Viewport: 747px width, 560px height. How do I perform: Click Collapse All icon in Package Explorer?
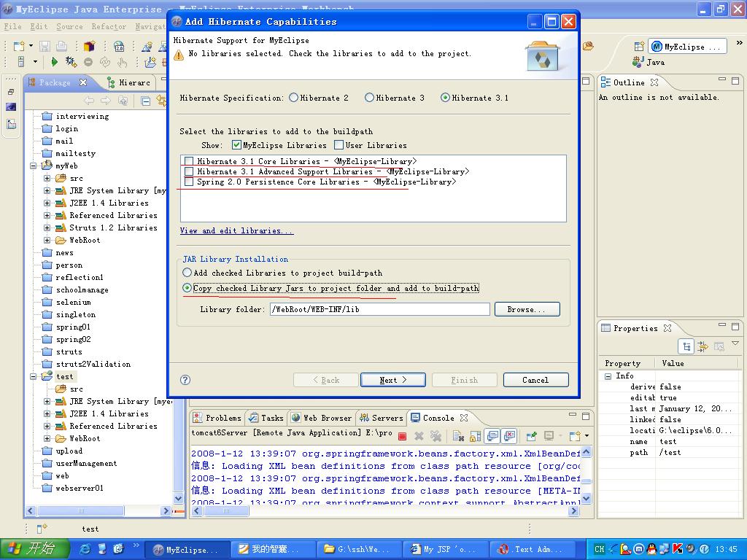pos(145,101)
